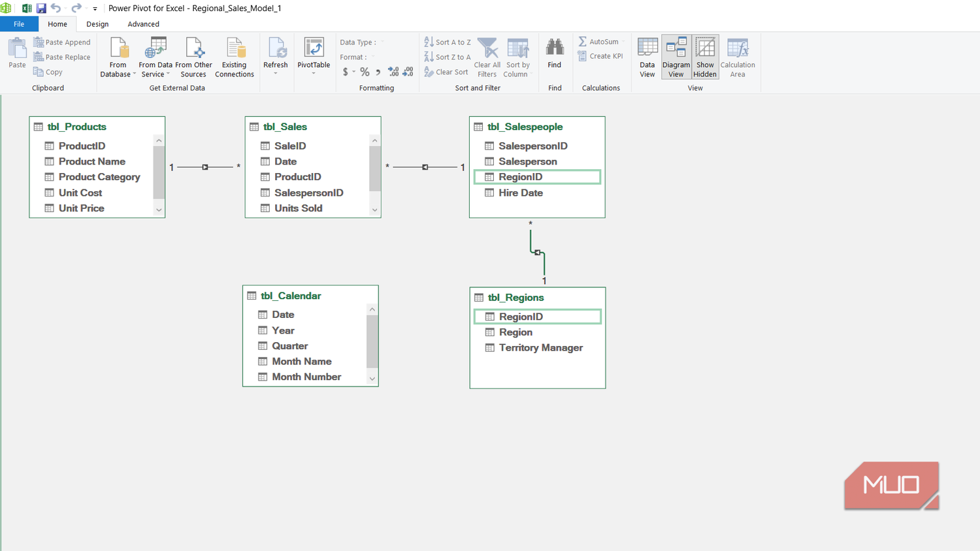The image size is (980, 551).
Task: Open the Format dropdown
Action: 358,57
